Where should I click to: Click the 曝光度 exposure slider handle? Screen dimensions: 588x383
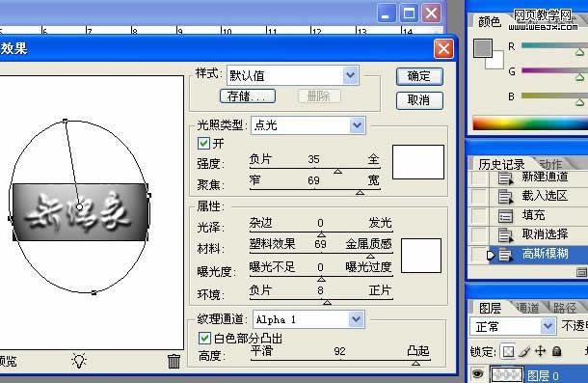(x=321, y=279)
